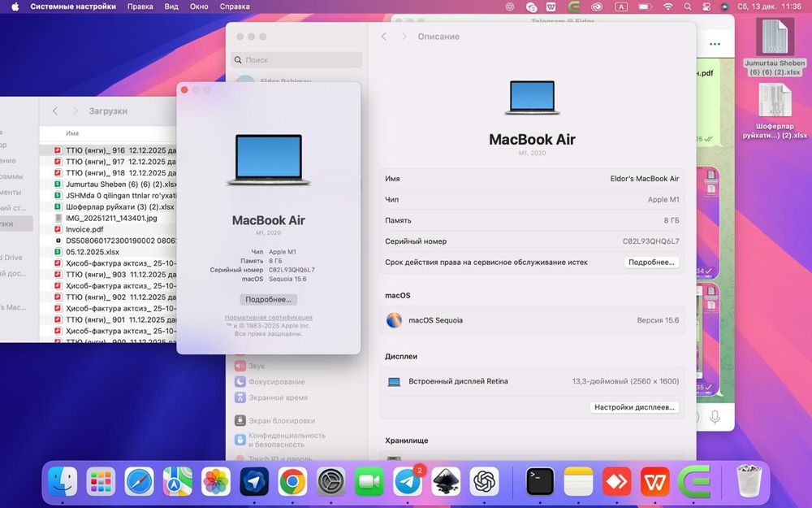Viewport: 812px width, 508px height.
Task: Open the Maps app in the Dock
Action: click(x=178, y=481)
